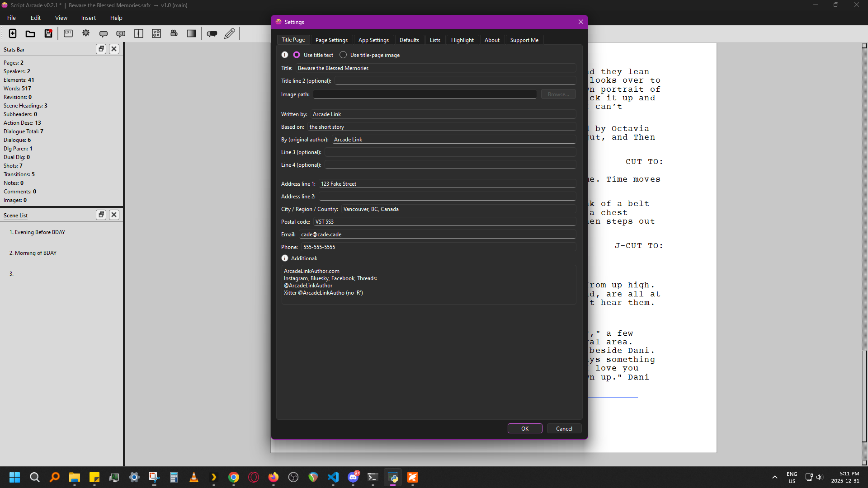868x488 pixels.
Task: Click the camera shot icon
Action: pos(174,33)
